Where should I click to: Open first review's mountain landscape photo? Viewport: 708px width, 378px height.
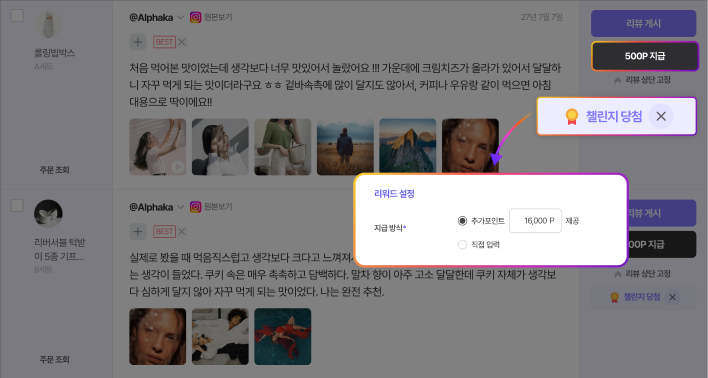tap(408, 147)
